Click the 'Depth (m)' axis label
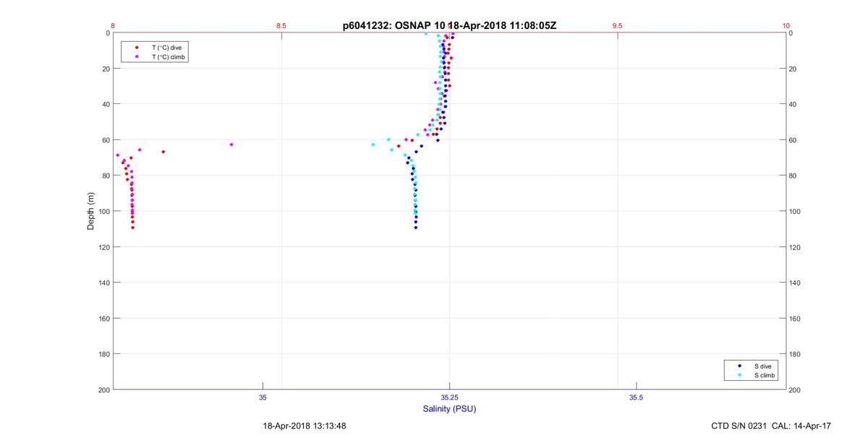 point(91,211)
